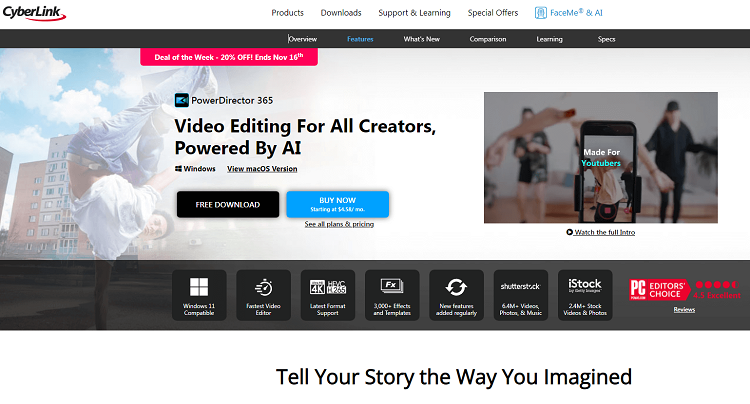Select the Latest Format Support 4K tile

click(328, 295)
